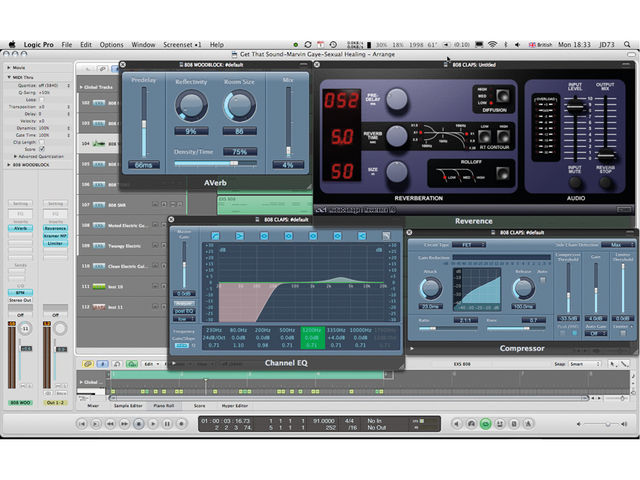The image size is (640, 480).
Task: Toggle the EQ band 6 parametric icon
Action: click(338, 236)
